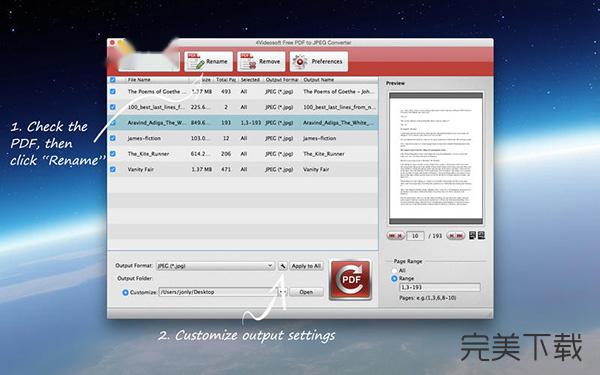Click the Open folder button
The height and width of the screenshot is (375, 600).
pos(306,292)
